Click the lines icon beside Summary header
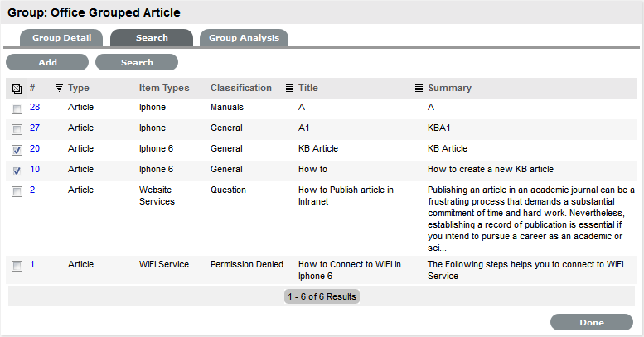This screenshot has width=644, height=337. click(x=419, y=89)
